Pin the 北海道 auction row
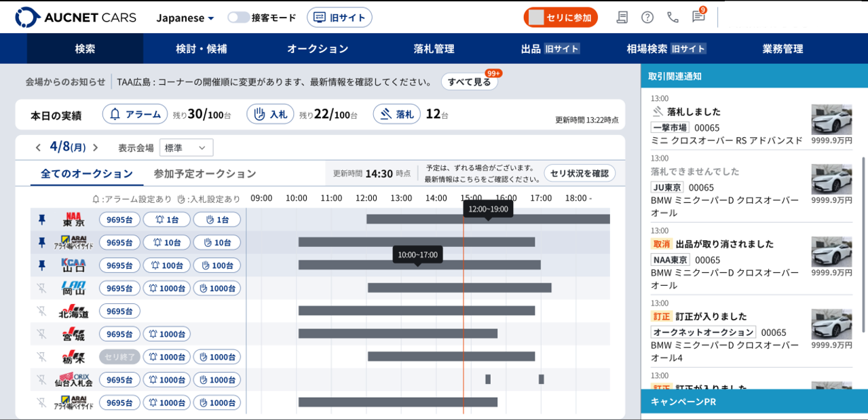The height and width of the screenshot is (420, 868). [41, 311]
